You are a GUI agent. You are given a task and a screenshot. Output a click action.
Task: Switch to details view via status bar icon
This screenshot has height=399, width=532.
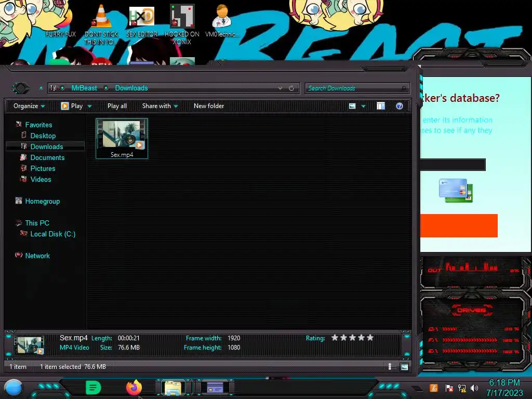coord(390,366)
